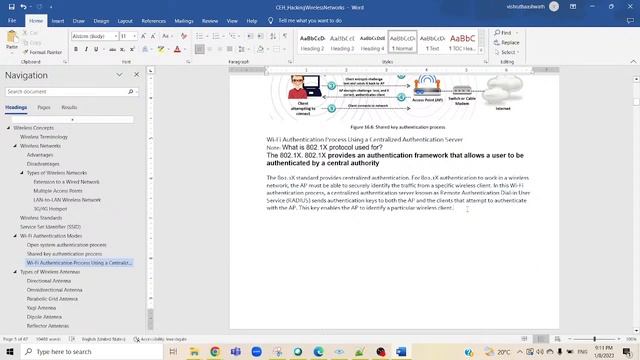Close the Navigation pane
The image size is (640, 360).
136,75
